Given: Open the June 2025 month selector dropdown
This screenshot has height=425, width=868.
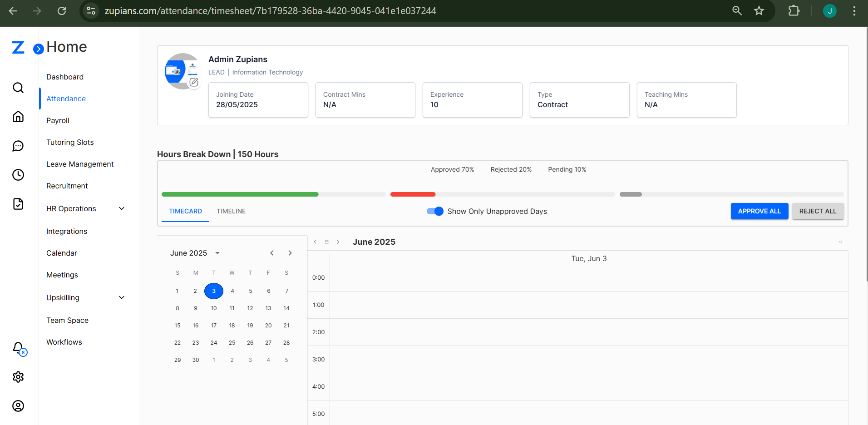Looking at the screenshot, I should click(195, 253).
